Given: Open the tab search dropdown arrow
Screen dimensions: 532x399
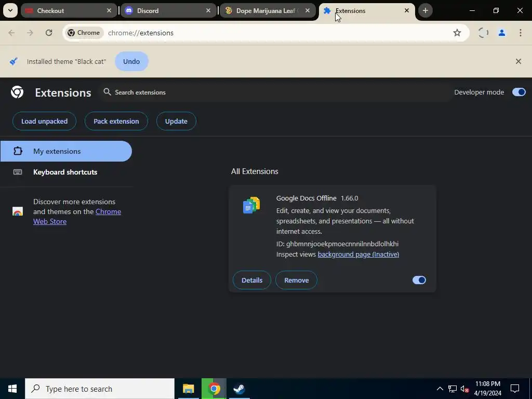Looking at the screenshot, I should click(x=10, y=10).
